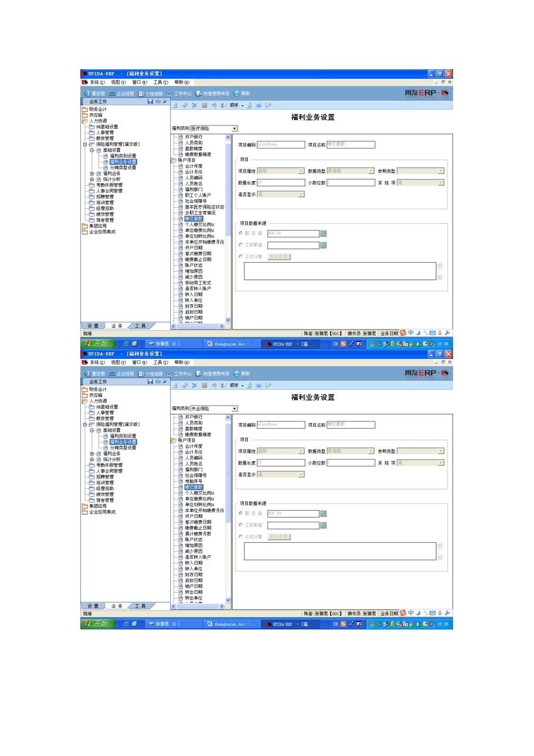Click item-tree vertical scrollbar in 医疗保险 window
Viewport: 534px width, 756px height.
[x=228, y=228]
